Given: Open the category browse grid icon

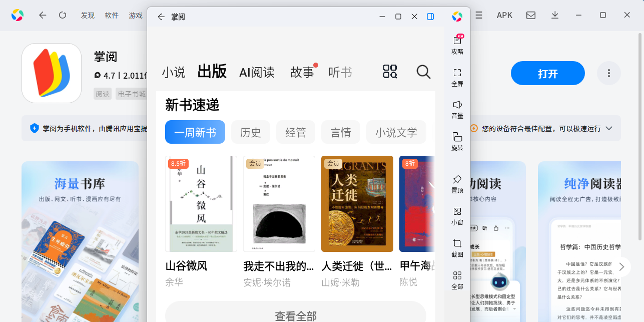Looking at the screenshot, I should pos(390,72).
